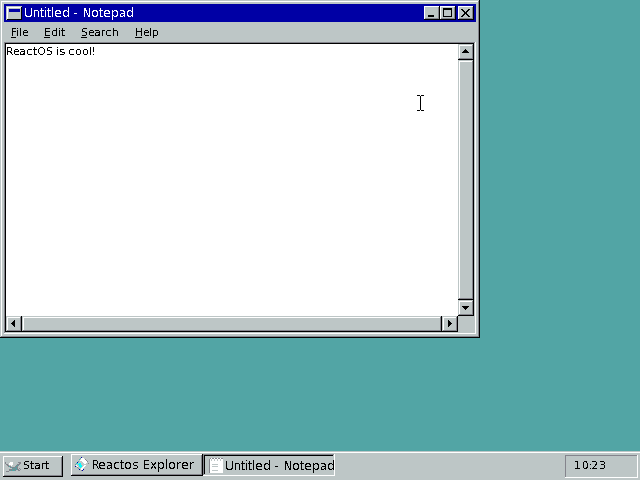Click the horizontal scrollbar left arrow
Image resolution: width=640 pixels, height=480 pixels.
pos(13,324)
